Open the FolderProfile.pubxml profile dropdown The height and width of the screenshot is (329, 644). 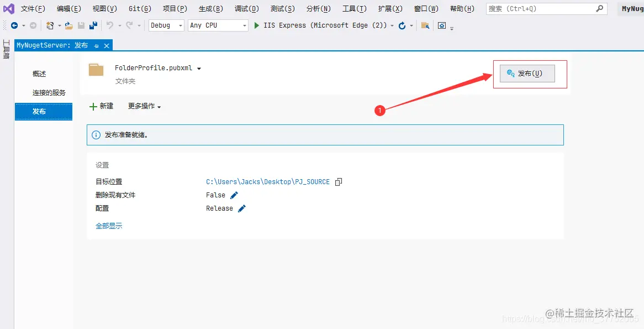(x=199, y=69)
